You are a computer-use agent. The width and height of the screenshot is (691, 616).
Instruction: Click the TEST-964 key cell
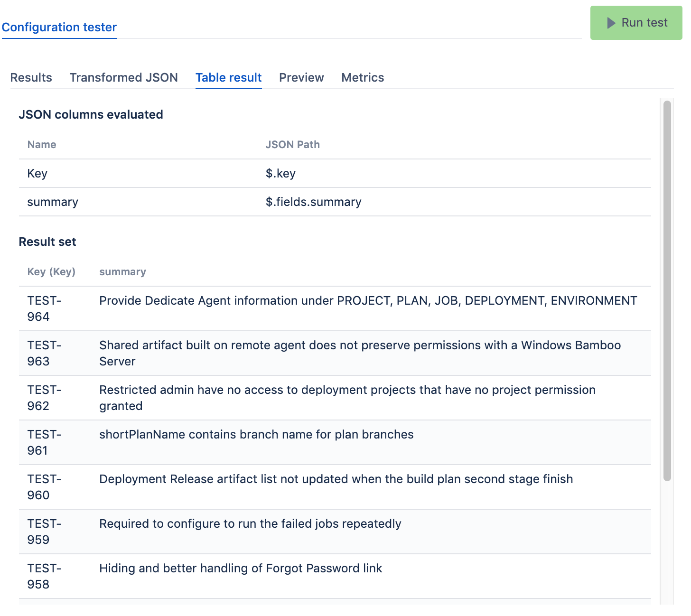44,308
